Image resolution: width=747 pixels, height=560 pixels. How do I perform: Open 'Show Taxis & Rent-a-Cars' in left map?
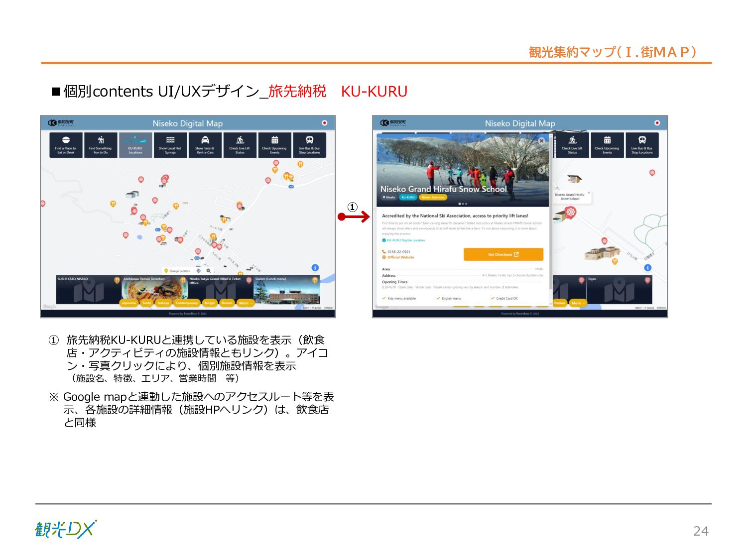205,145
